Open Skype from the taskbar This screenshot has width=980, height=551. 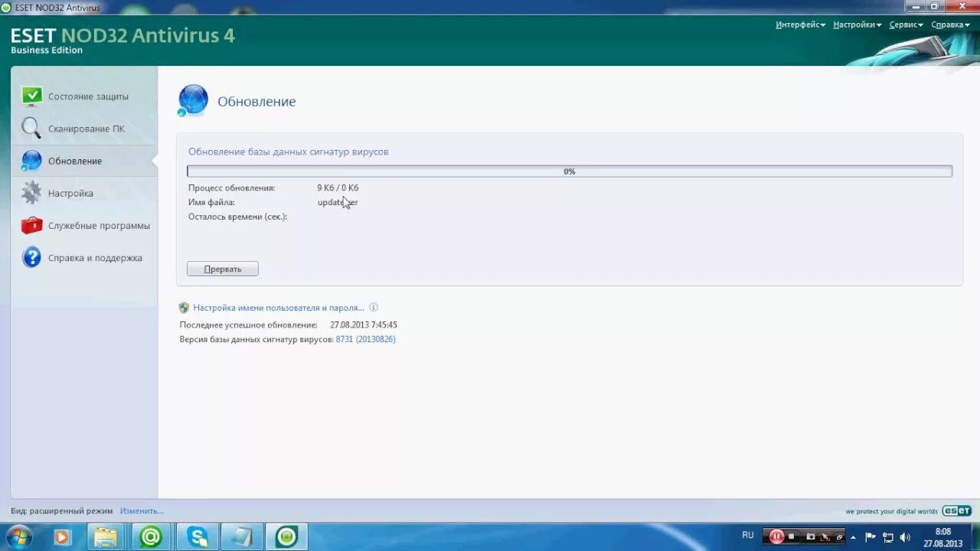198,537
